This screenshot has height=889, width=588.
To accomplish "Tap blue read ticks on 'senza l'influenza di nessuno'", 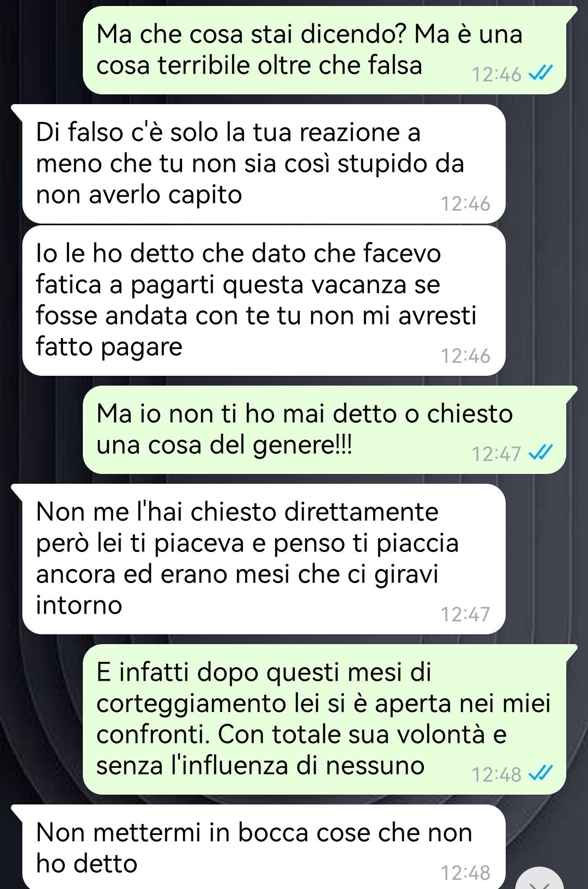I will pyautogui.click(x=541, y=773).
